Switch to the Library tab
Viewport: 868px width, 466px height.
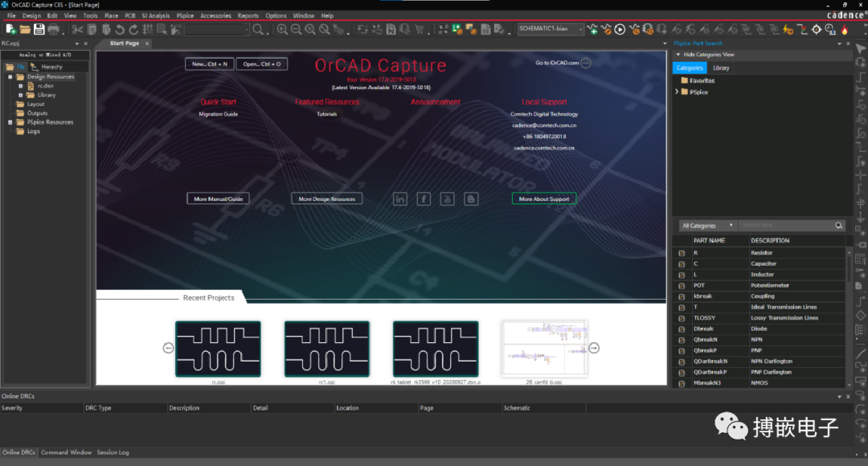(x=721, y=68)
